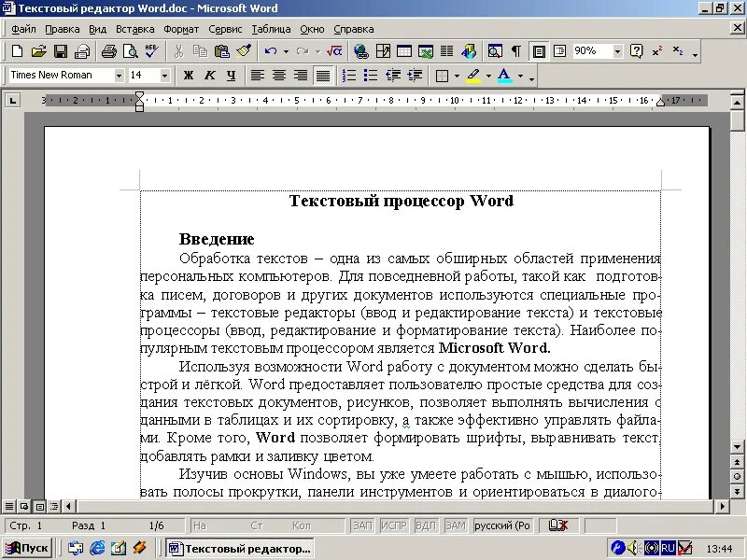Click the Help question-mark icon

(x=637, y=51)
